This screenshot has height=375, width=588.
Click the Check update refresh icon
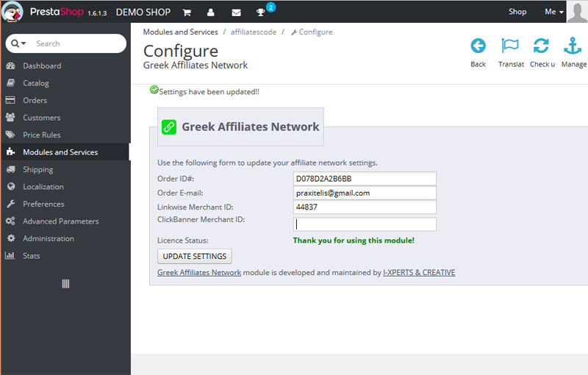click(x=542, y=46)
